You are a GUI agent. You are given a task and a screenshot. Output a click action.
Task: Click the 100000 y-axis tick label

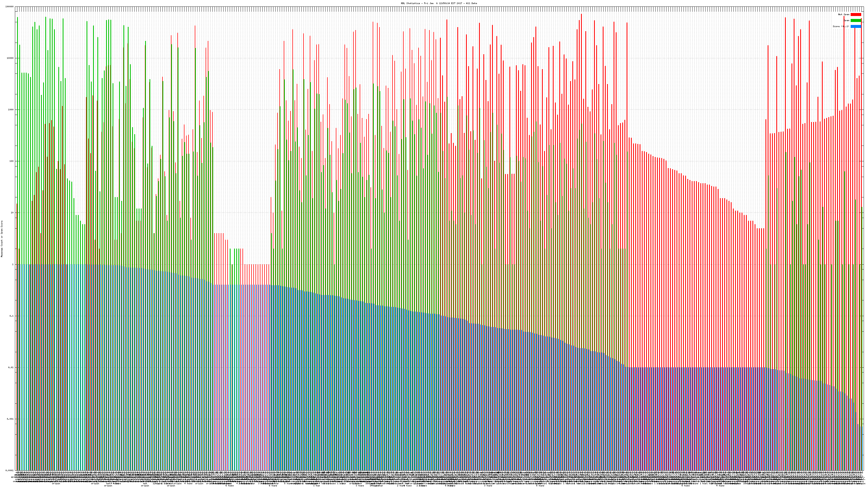pos(10,7)
